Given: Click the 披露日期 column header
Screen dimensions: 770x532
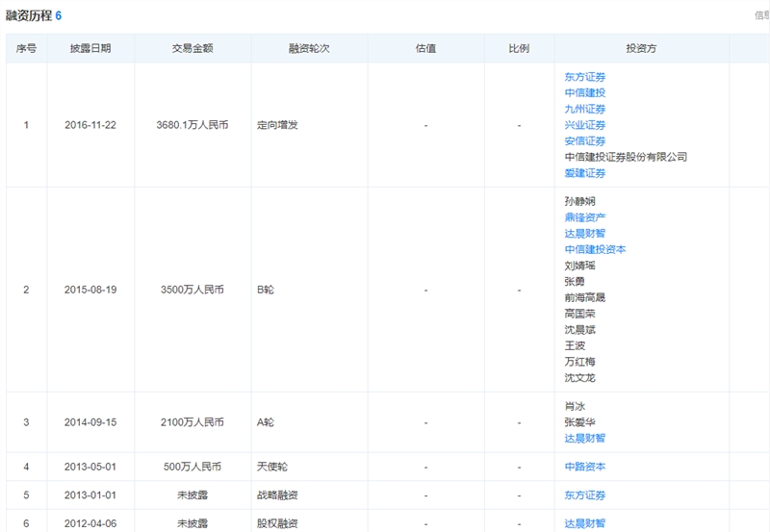Looking at the screenshot, I should 90,48.
